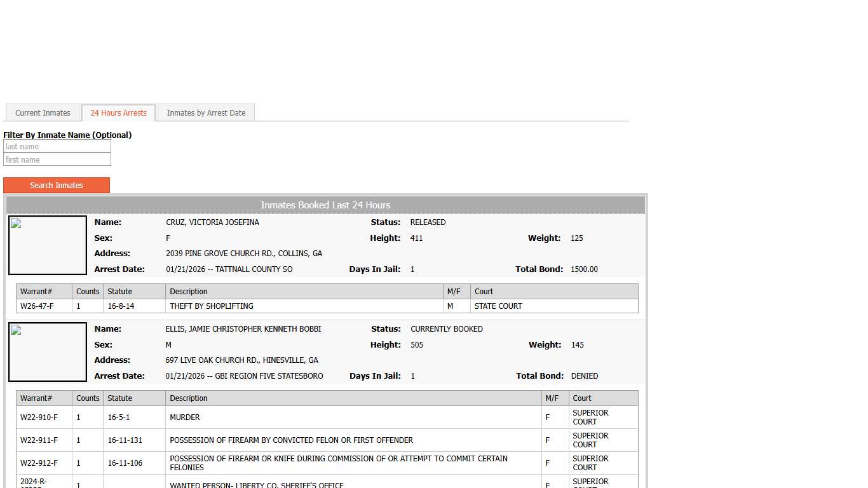Select warrant W22-911-F row
Image resolution: width=868 pixels, height=488 pixels.
[x=39, y=440]
